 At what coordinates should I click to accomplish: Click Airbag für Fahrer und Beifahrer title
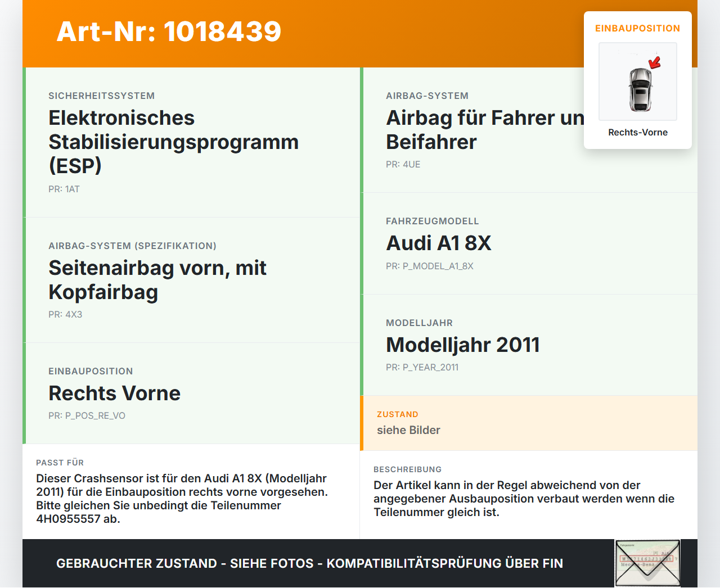click(x=485, y=130)
